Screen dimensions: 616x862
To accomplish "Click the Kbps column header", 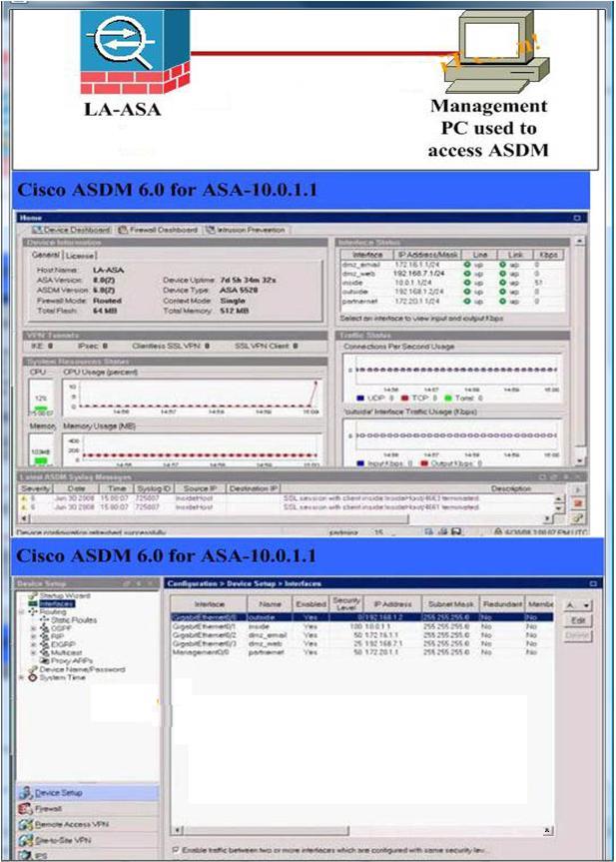I will pos(548,255).
